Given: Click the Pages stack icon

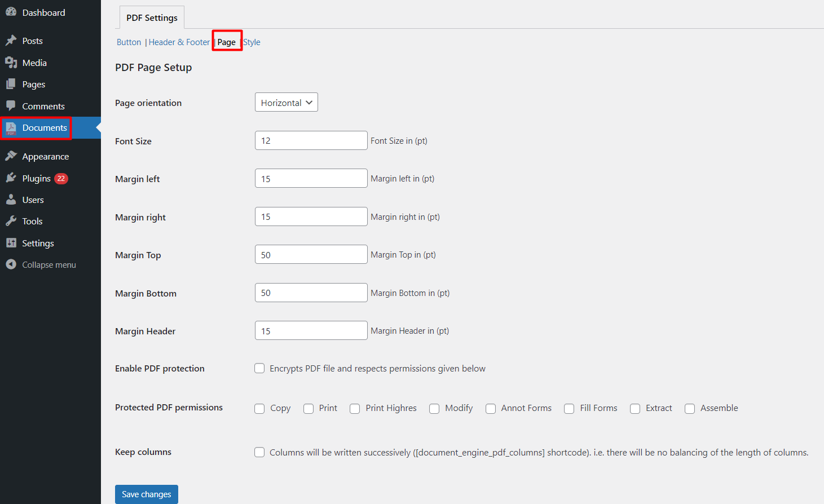Looking at the screenshot, I should click(11, 84).
